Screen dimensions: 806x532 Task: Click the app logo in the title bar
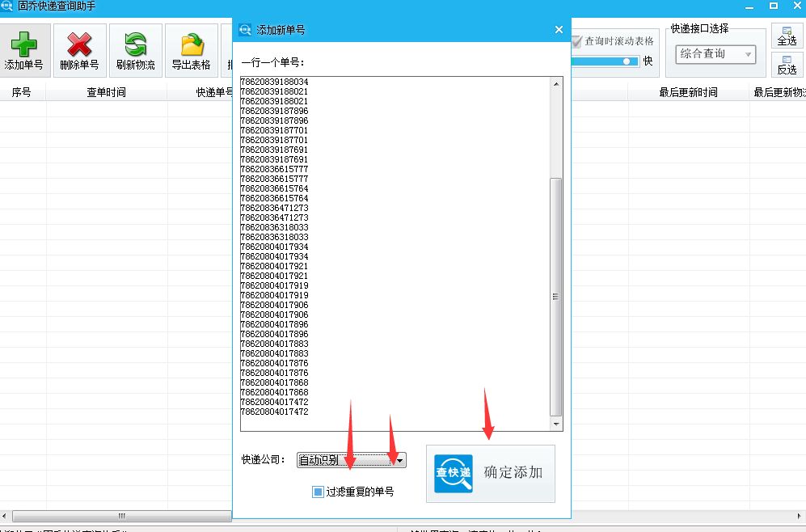pos(8,6)
